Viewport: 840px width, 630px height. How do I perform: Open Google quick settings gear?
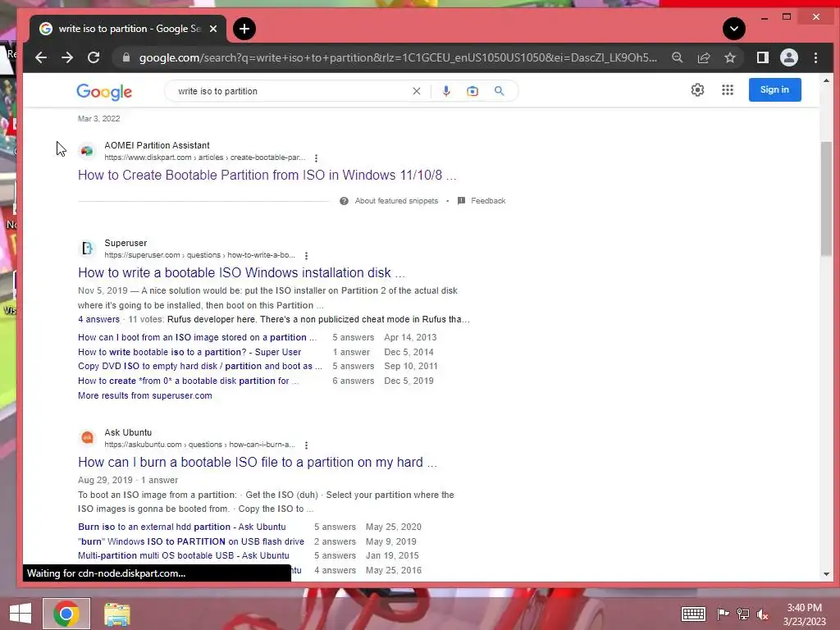697,90
